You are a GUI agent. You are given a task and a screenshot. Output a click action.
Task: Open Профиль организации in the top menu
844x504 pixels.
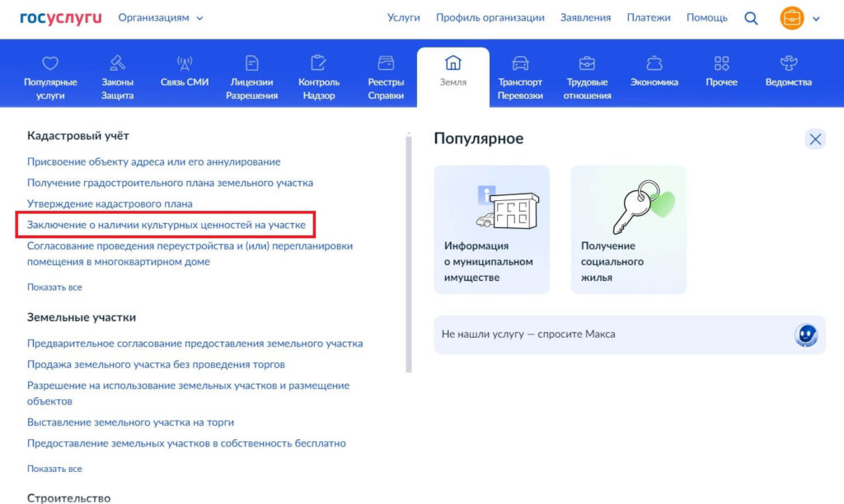click(x=490, y=18)
